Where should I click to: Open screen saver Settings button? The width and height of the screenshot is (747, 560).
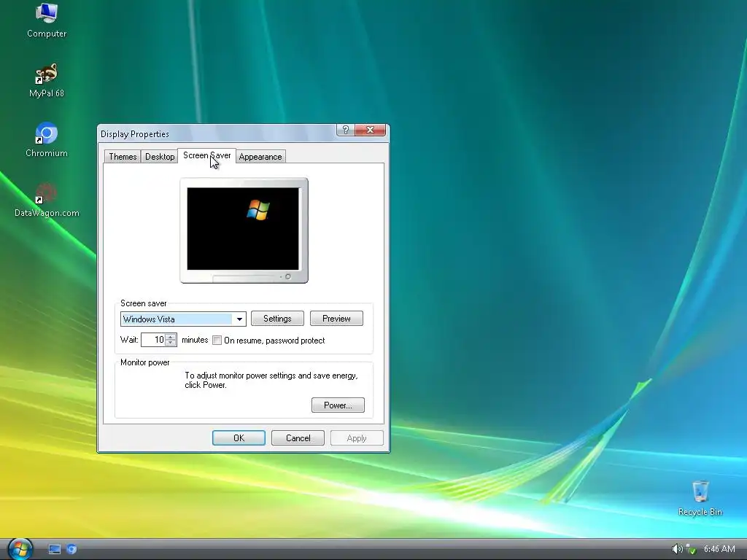277,319
